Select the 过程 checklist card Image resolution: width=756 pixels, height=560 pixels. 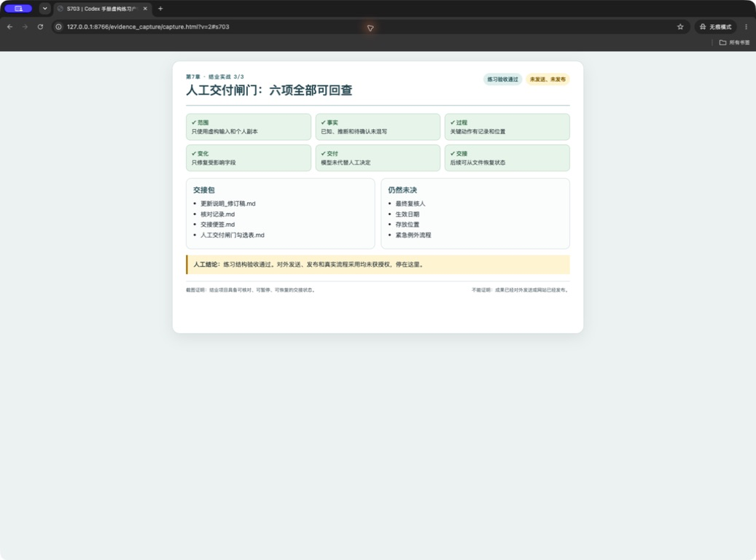point(507,127)
